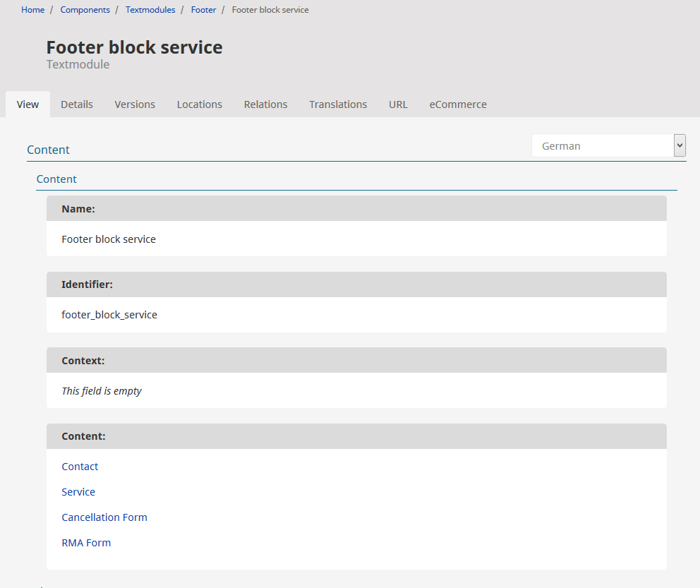
Task: Navigate to Textmodules breadcrumb link
Action: [150, 10]
